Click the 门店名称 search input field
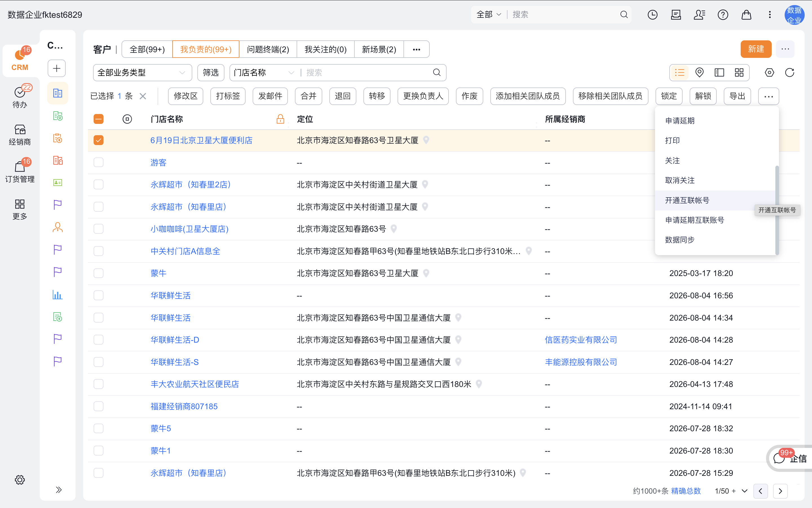This screenshot has height=508, width=812. pos(367,73)
